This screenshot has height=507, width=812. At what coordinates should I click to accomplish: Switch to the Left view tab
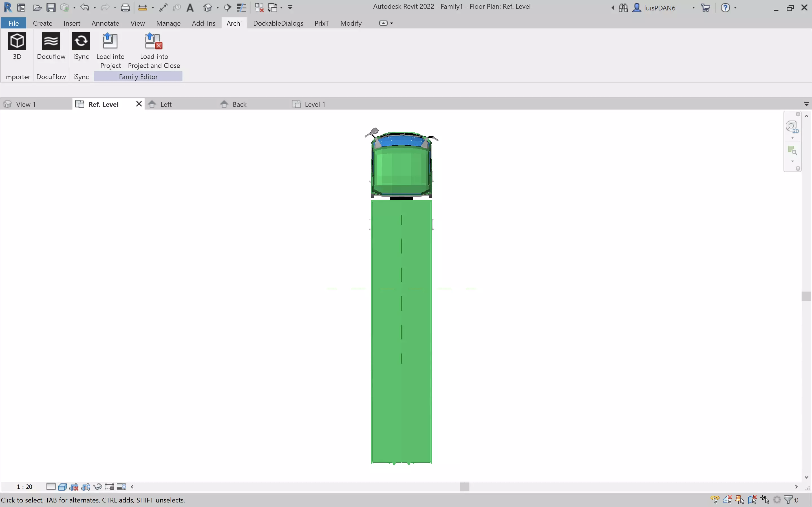pyautogui.click(x=166, y=104)
